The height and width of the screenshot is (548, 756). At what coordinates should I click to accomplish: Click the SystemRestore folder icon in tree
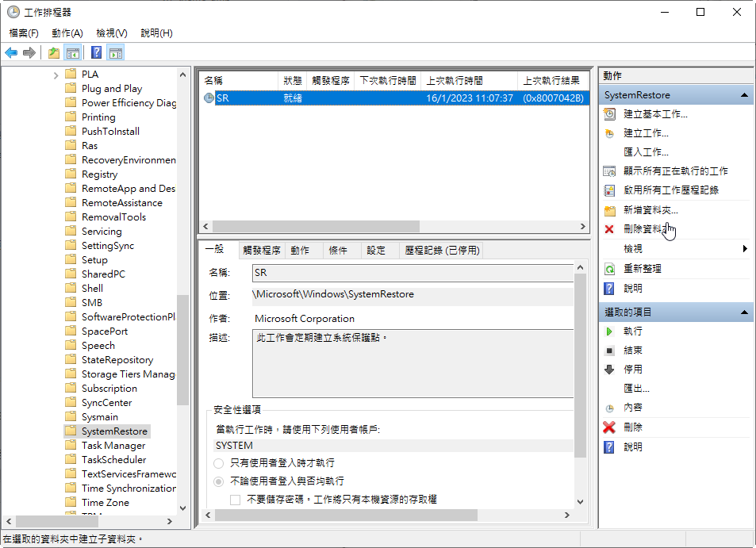[x=71, y=431]
